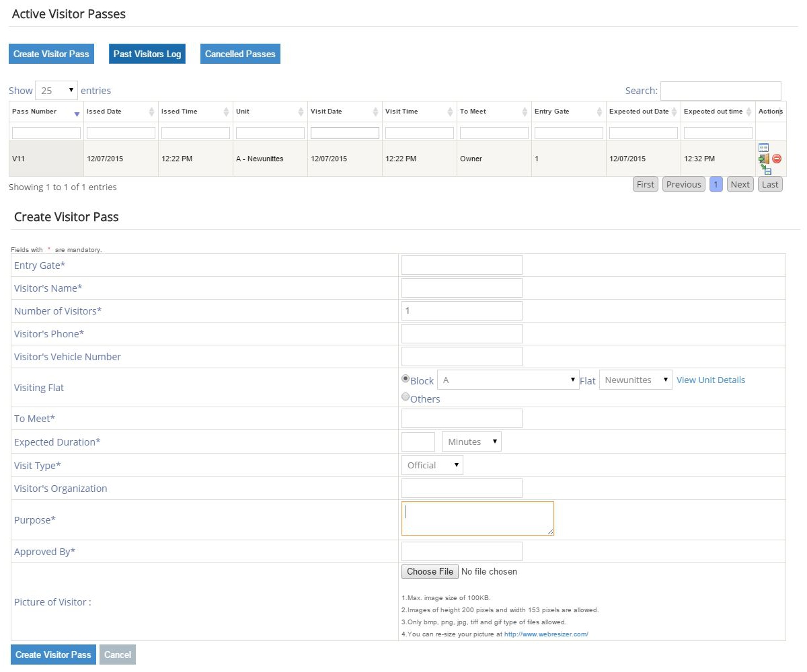
Task: Click the red cancel pass icon
Action: (777, 159)
